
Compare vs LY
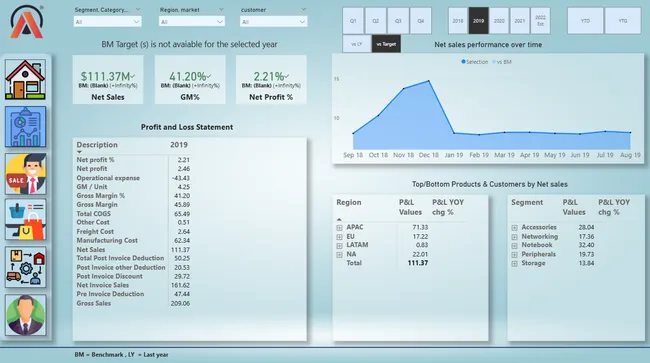[x=357, y=44]
